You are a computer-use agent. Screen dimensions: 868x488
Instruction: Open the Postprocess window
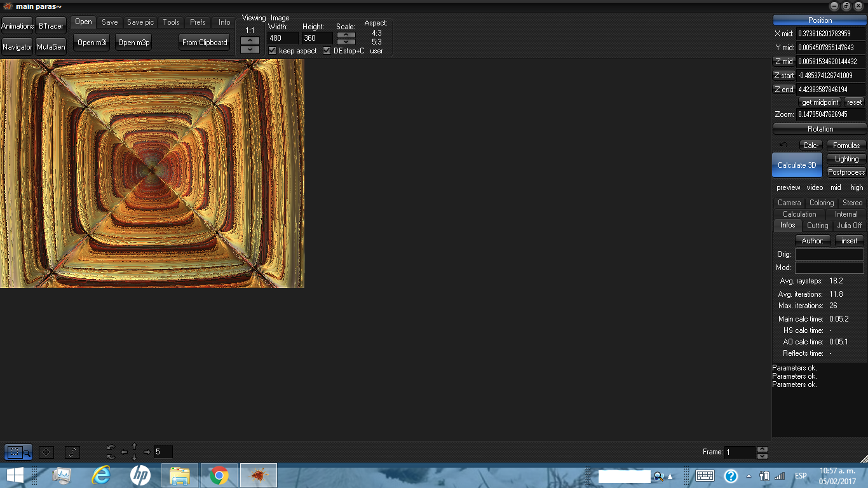846,172
